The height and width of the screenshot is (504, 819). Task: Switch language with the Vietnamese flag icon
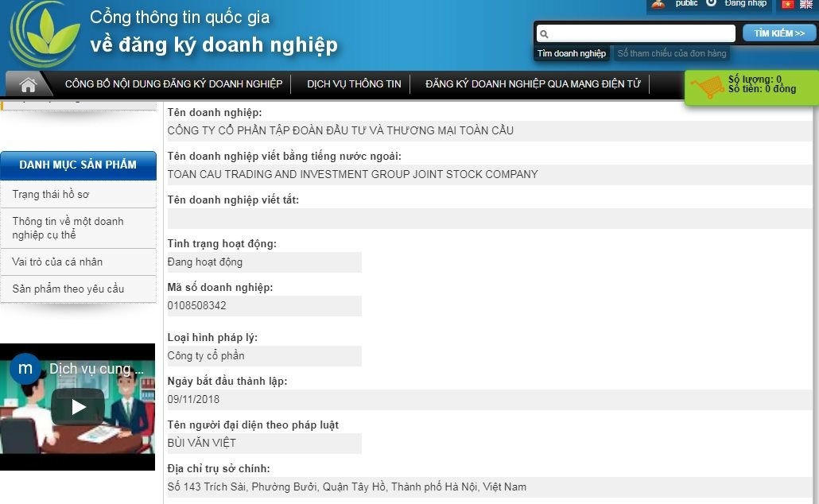(787, 4)
